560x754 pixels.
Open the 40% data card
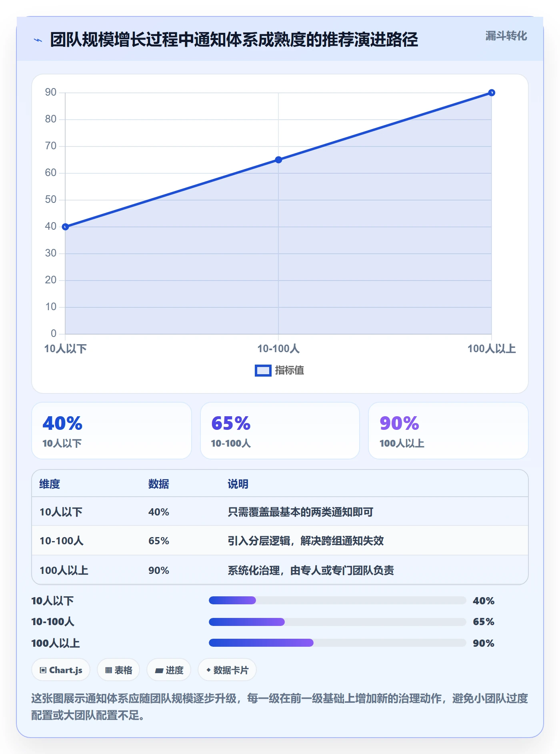click(x=112, y=431)
